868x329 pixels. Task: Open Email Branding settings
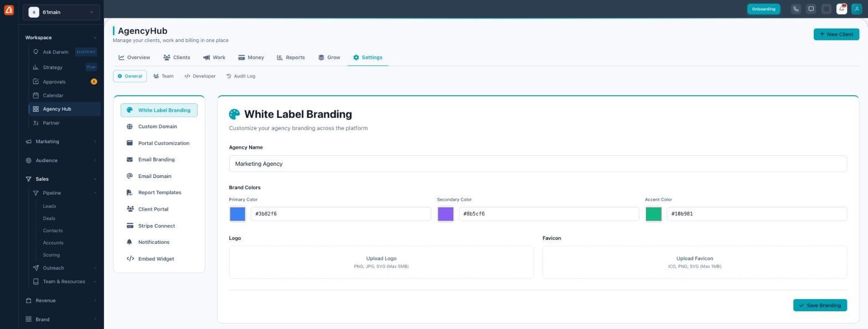(159, 160)
